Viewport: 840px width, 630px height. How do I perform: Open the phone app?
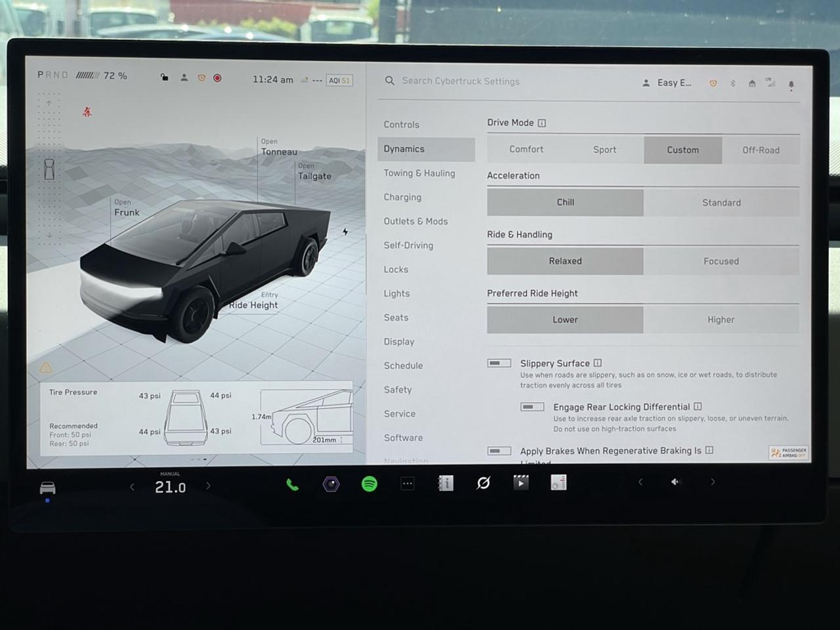click(x=293, y=485)
